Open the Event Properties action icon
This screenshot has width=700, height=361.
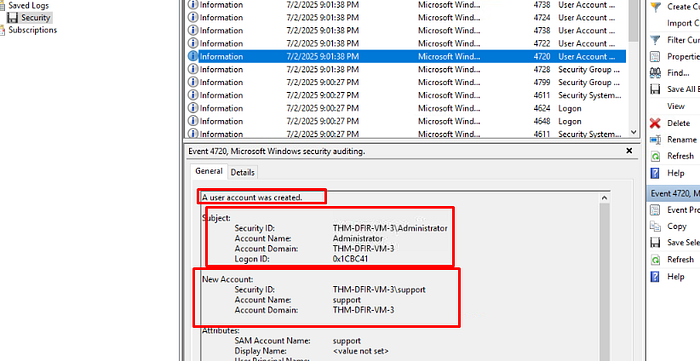click(x=655, y=210)
